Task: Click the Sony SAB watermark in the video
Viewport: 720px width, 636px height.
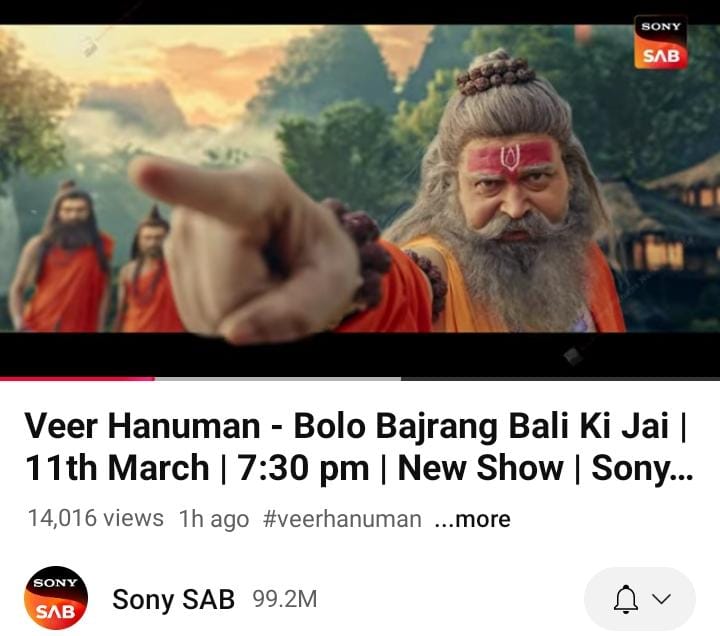Action: click(661, 43)
